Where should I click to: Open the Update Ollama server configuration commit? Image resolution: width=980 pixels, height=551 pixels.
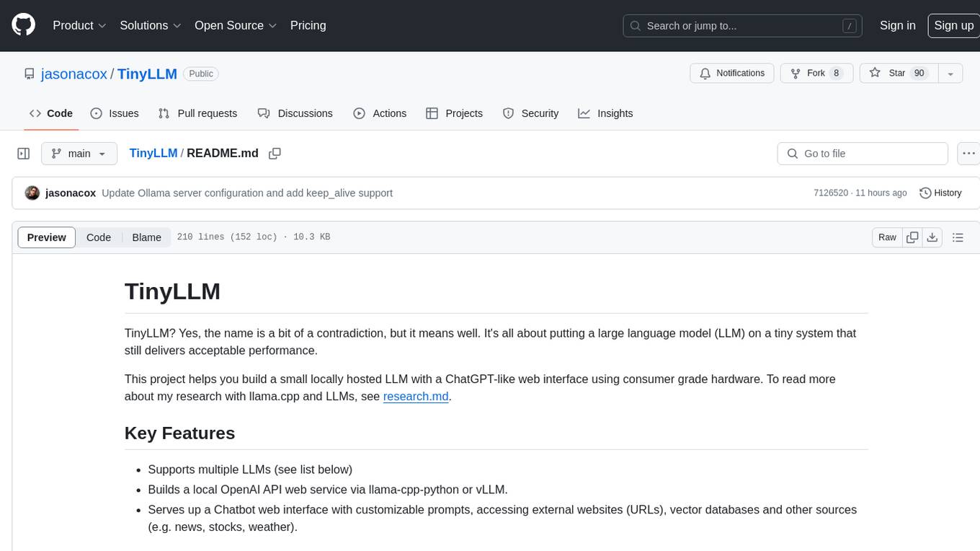pos(247,193)
